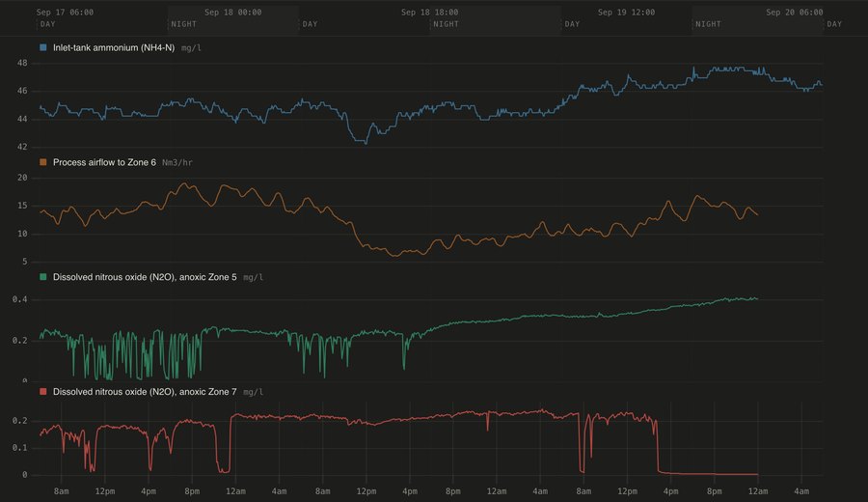Click the '20' value on the airflow axis
Image resolution: width=868 pixels, height=502 pixels.
coord(22,178)
